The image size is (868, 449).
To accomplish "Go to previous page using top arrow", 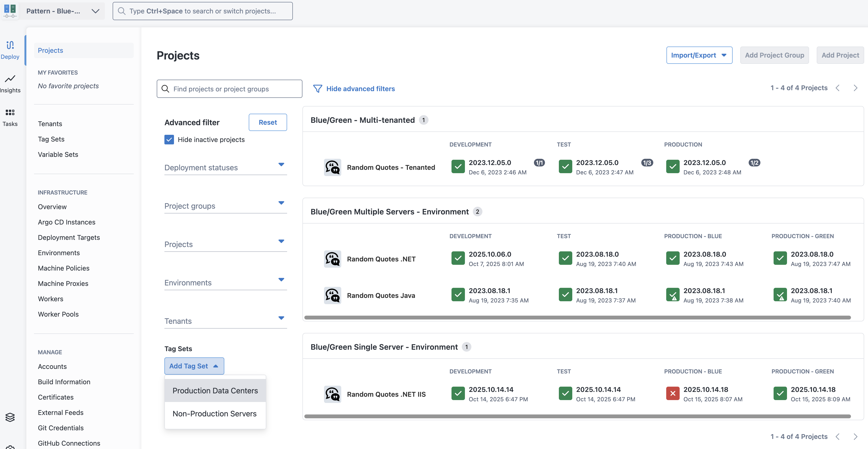I will coord(838,88).
